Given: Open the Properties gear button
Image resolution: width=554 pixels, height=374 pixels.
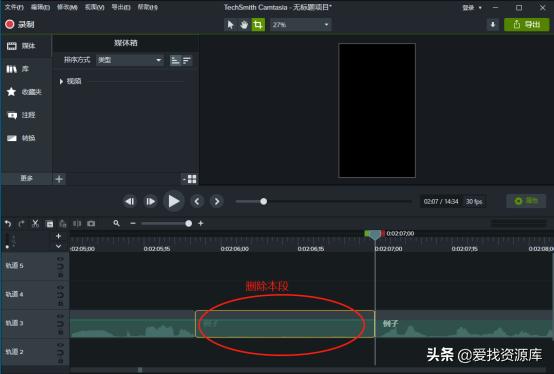Looking at the screenshot, I should pos(526,201).
